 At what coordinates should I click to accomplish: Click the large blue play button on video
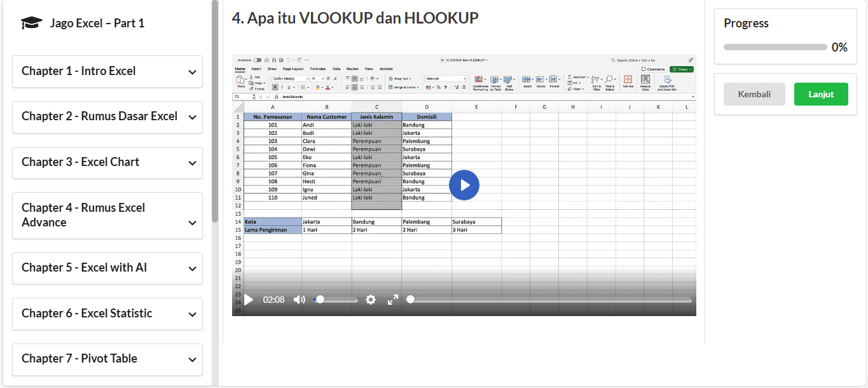click(x=464, y=185)
